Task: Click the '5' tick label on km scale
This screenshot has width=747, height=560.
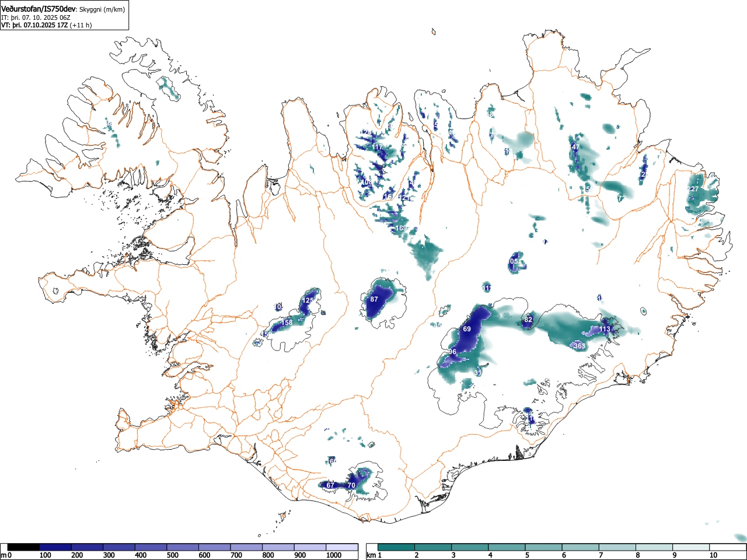Action: (x=526, y=555)
